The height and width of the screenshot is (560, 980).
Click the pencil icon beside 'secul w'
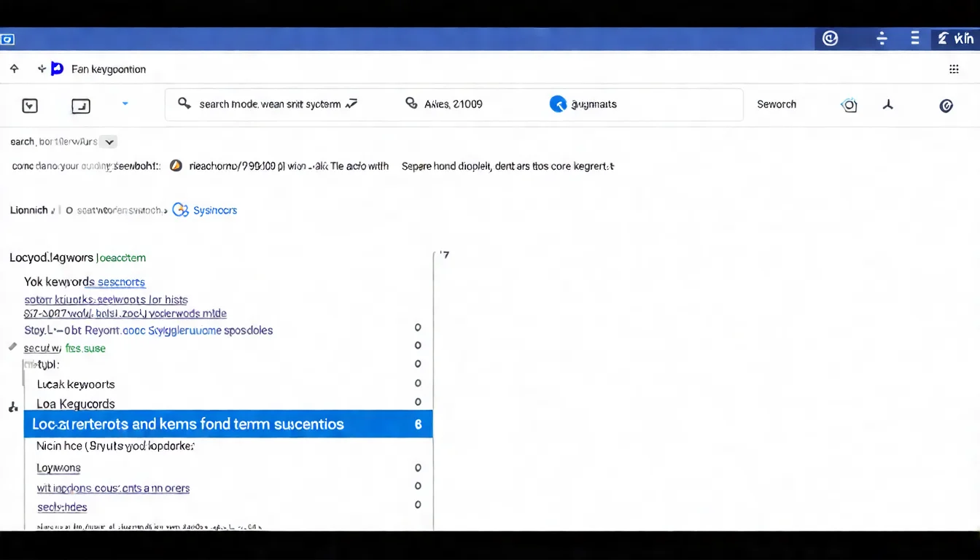(12, 347)
